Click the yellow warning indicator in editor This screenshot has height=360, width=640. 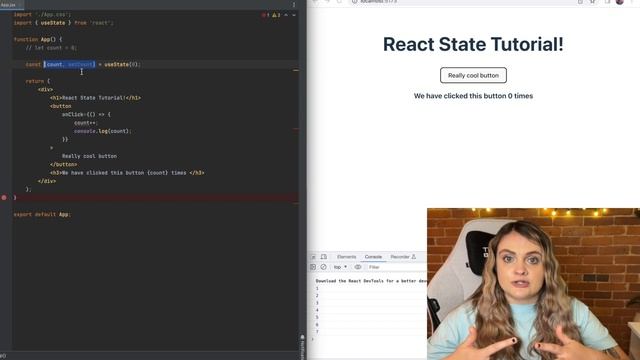[x=276, y=15]
